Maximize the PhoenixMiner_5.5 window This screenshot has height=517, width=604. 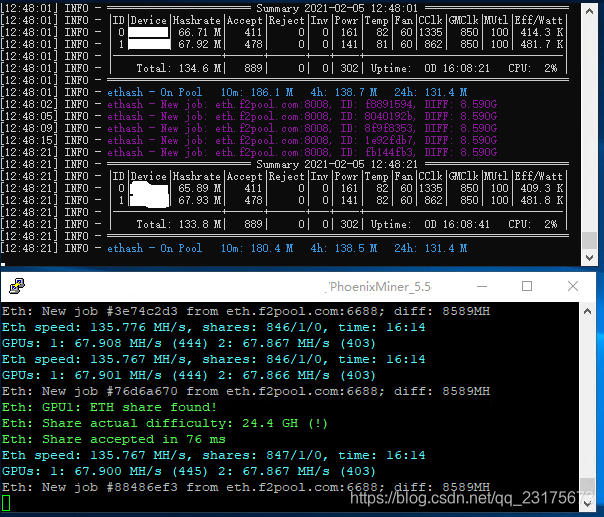[x=527, y=286]
